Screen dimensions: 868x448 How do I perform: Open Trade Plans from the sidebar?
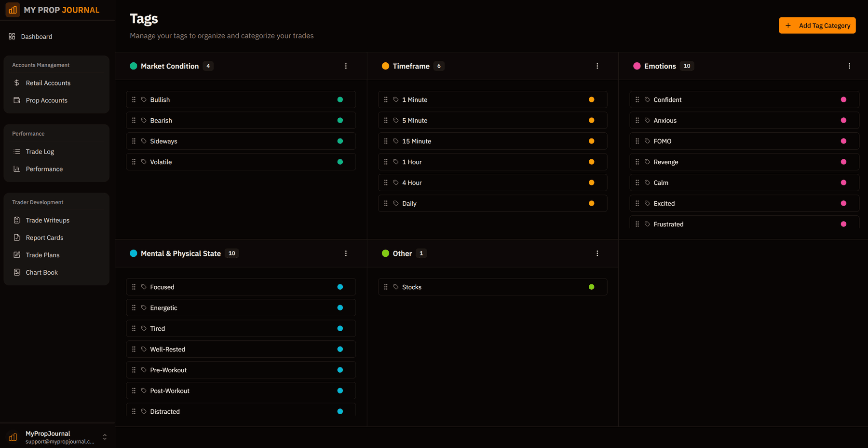[x=42, y=254]
